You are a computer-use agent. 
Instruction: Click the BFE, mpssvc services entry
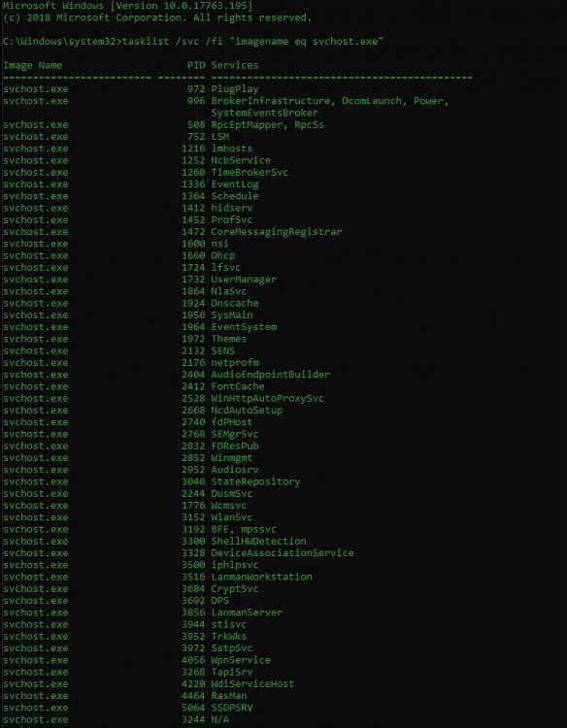point(244,529)
